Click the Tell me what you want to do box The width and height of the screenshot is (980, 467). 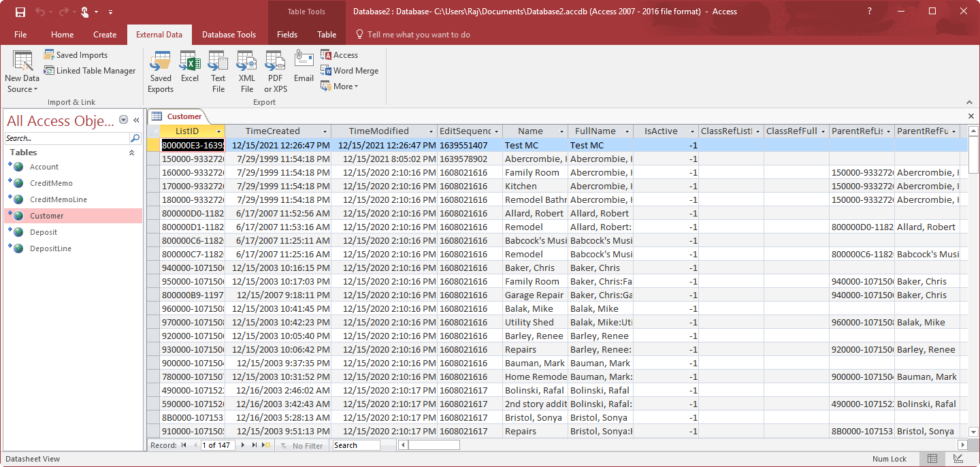(x=412, y=35)
